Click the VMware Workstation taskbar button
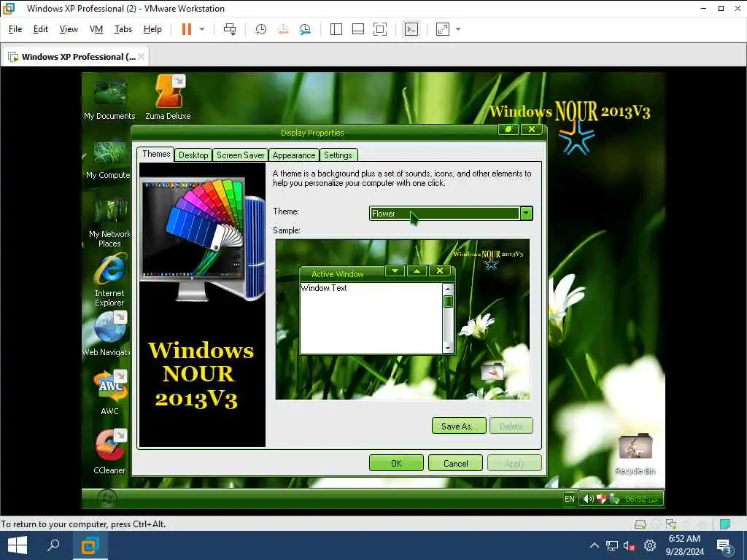This screenshot has height=560, width=747. pos(90,545)
